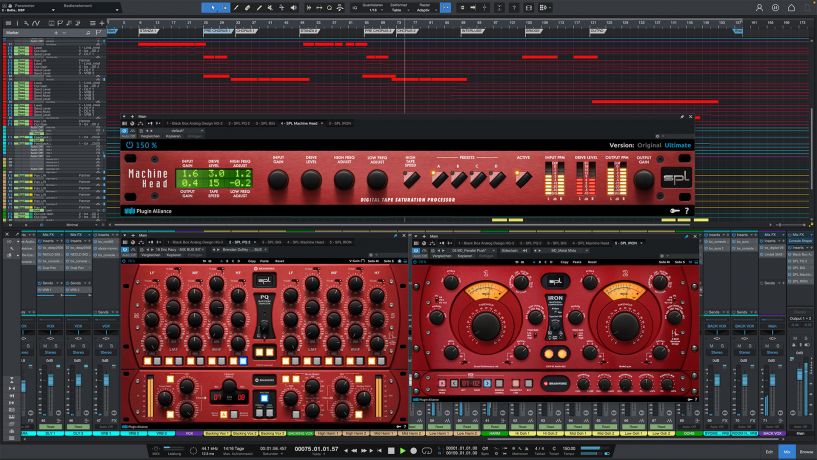
Task: Switch to the 4 - SPL Machine Head tab
Action: [x=300, y=123]
